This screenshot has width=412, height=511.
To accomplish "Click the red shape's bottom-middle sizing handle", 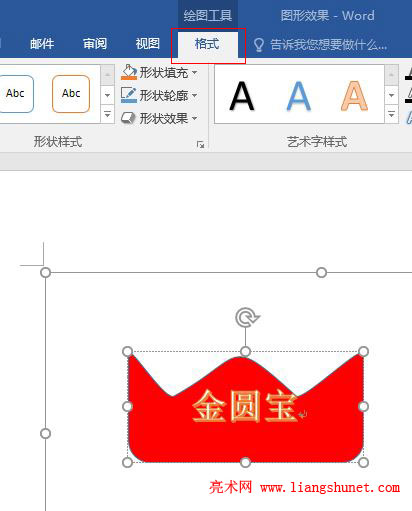I will click(x=245, y=462).
